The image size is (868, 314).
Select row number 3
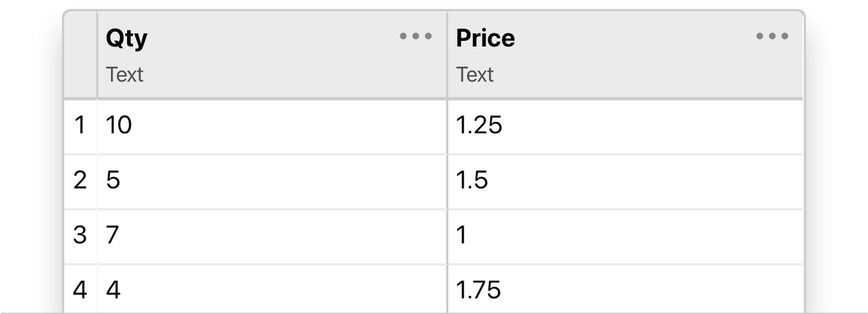click(x=80, y=236)
